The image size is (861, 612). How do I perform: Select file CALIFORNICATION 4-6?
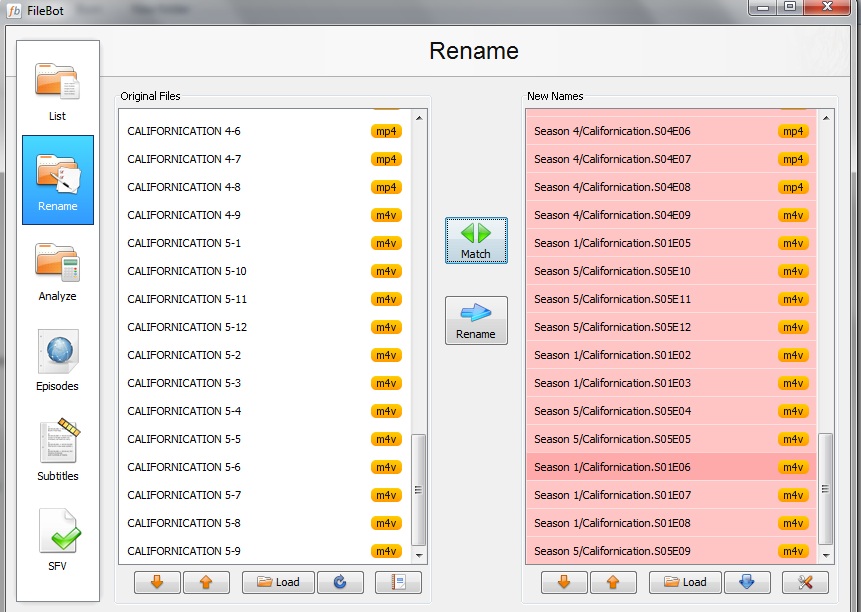click(x=265, y=131)
